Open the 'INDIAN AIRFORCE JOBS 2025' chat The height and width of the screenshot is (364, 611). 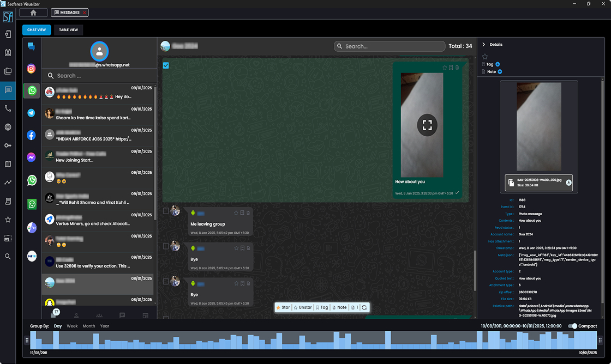[x=98, y=136]
